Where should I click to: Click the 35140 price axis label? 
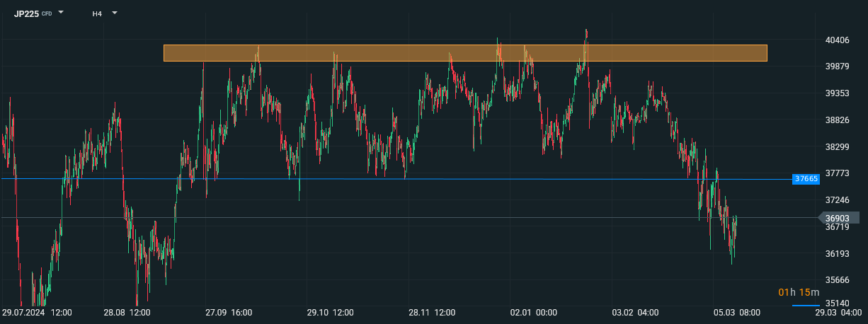[x=838, y=303]
